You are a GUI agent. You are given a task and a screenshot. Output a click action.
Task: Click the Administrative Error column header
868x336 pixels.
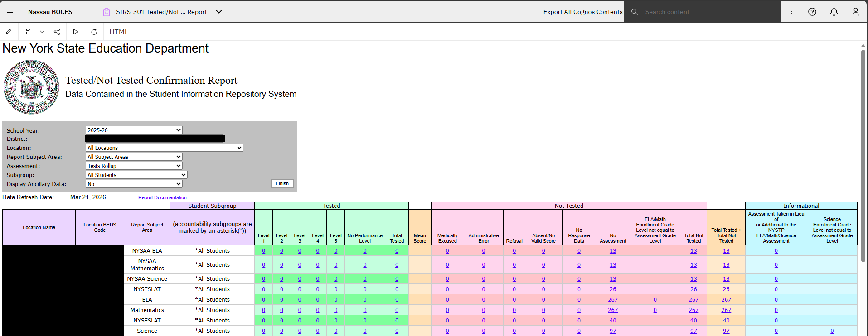[484, 227]
